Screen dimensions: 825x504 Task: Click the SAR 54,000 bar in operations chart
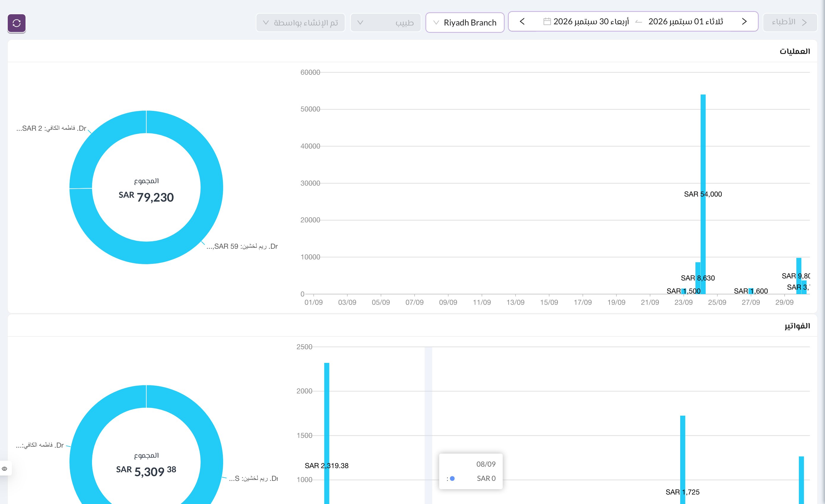pos(703,194)
